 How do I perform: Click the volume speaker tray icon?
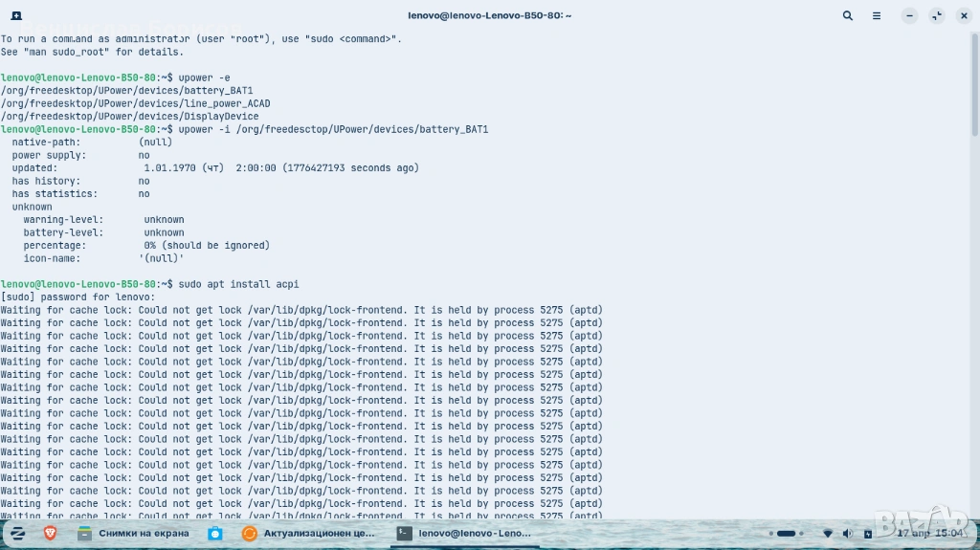click(850, 533)
